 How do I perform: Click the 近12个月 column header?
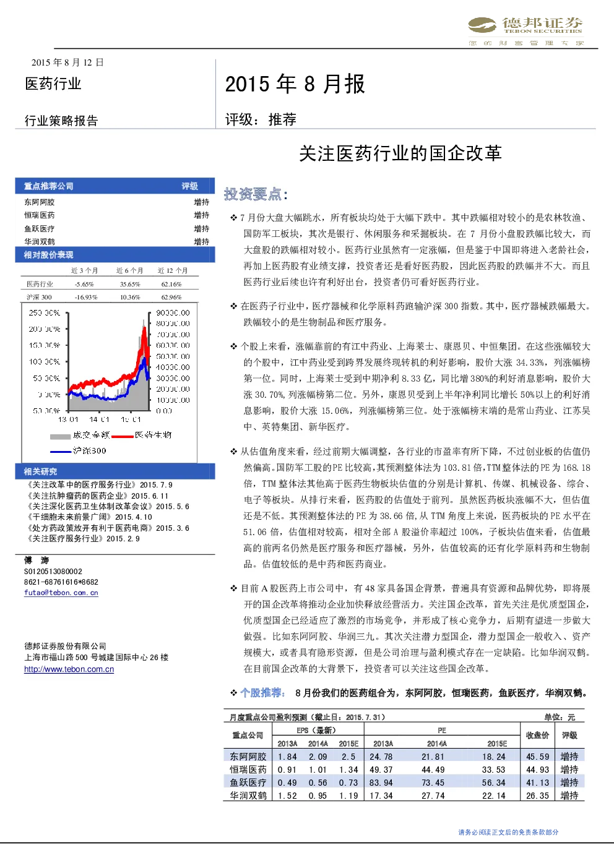click(x=173, y=271)
